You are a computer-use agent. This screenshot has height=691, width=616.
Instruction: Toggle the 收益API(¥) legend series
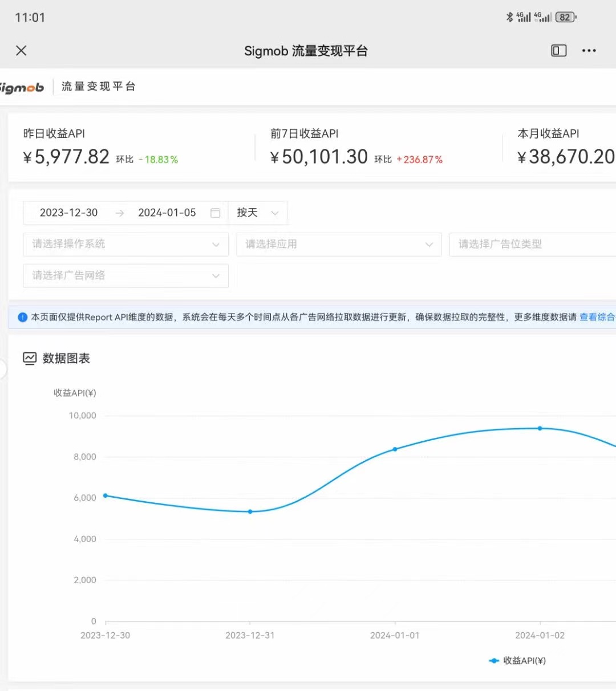pyautogui.click(x=518, y=661)
